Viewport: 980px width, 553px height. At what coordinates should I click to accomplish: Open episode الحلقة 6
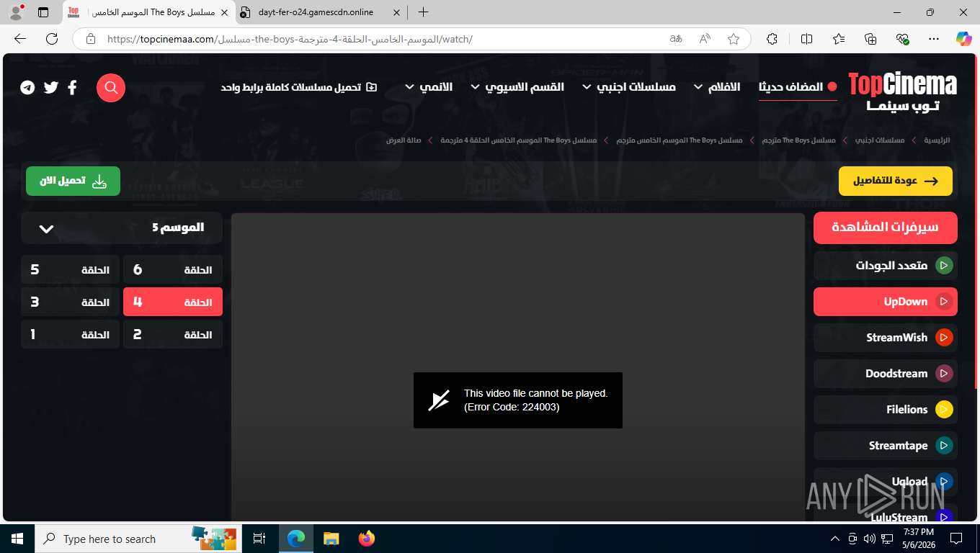173,270
